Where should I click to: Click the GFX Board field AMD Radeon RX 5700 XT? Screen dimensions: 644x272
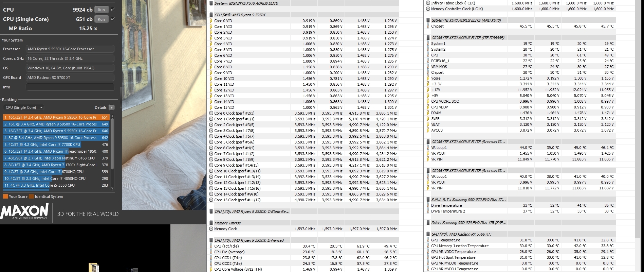[x=70, y=78]
